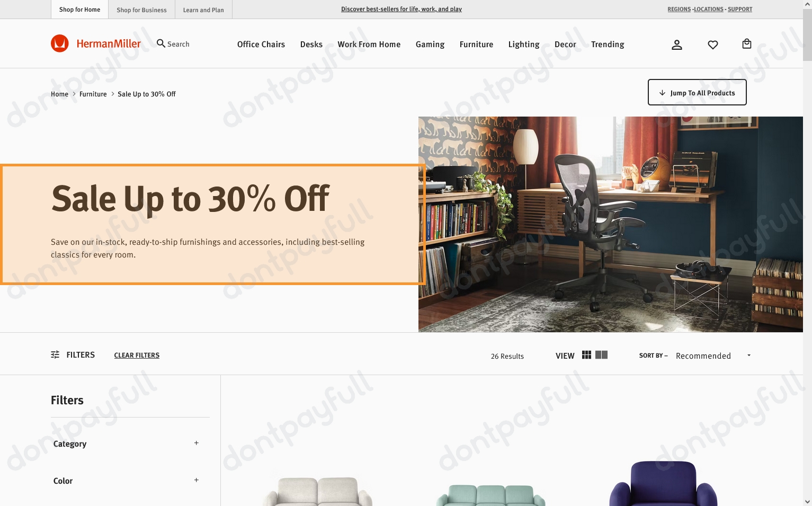Click the Aeron chair hero image
The image size is (812, 506).
tap(611, 224)
